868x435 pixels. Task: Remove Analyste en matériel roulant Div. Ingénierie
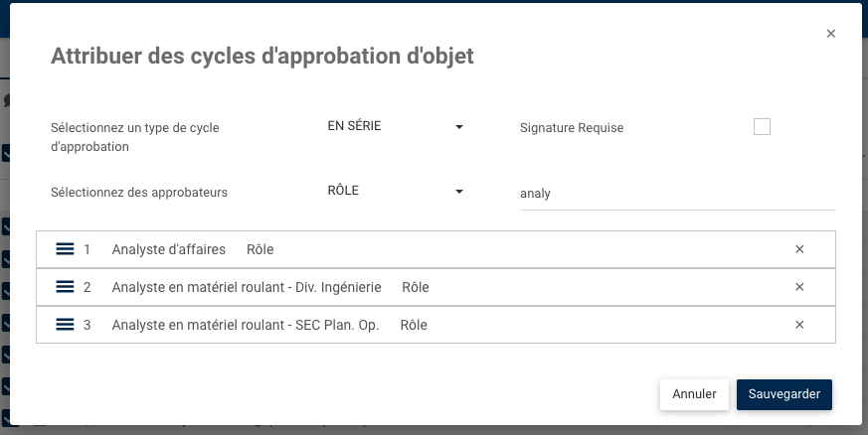tap(799, 287)
